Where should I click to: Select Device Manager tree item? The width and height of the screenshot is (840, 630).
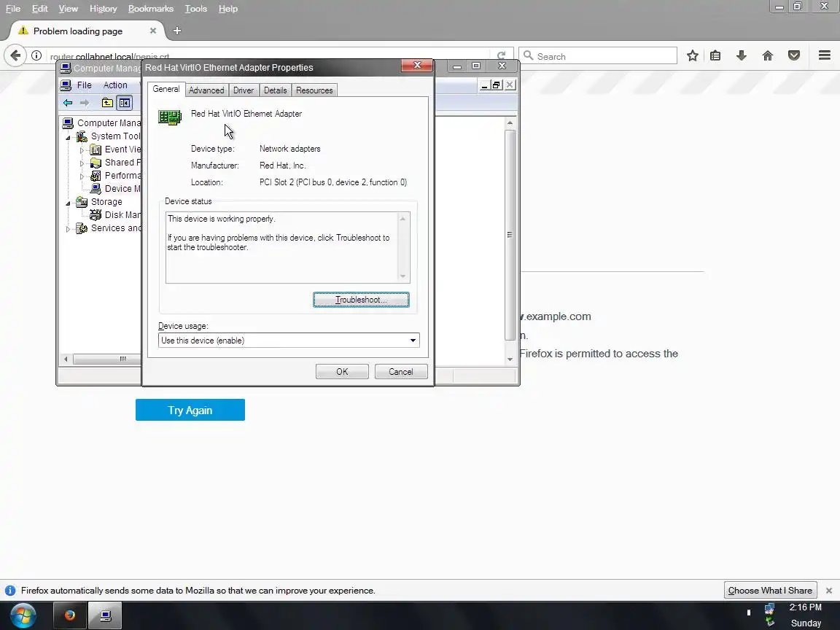pyautogui.click(x=116, y=189)
